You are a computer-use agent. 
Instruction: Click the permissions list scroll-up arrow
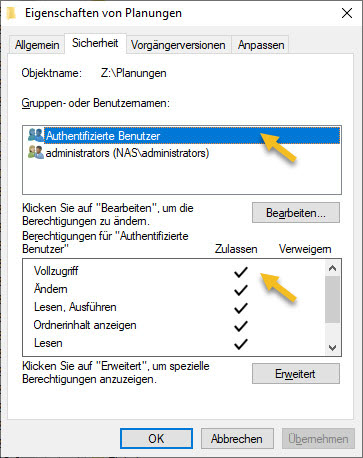(332, 268)
